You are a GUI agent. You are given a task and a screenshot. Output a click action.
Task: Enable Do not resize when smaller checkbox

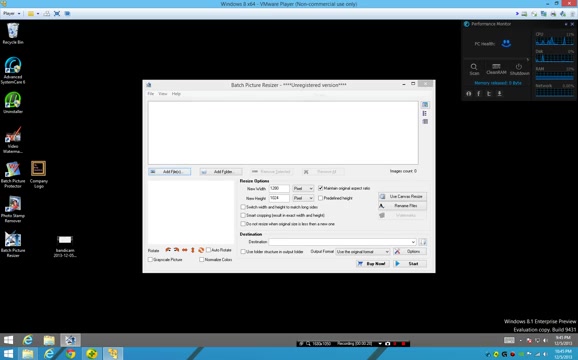[243, 224]
